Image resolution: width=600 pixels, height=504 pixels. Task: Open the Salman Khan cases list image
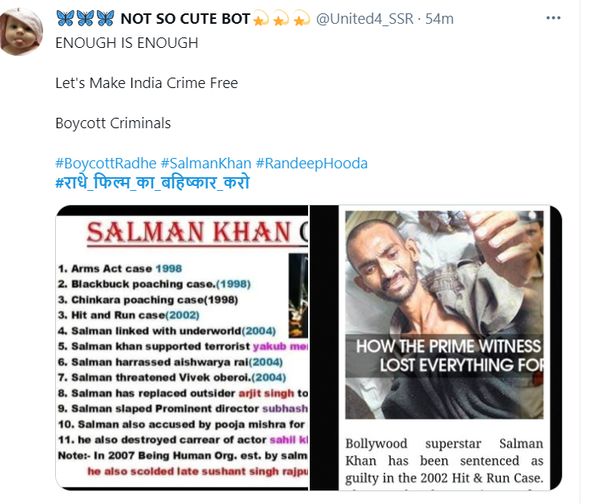pyautogui.click(x=182, y=347)
